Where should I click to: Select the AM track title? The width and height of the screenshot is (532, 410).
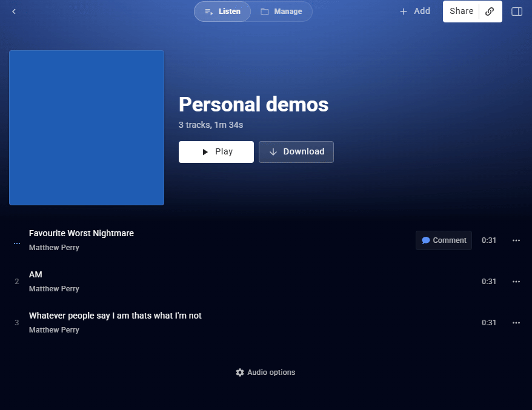[x=36, y=274]
